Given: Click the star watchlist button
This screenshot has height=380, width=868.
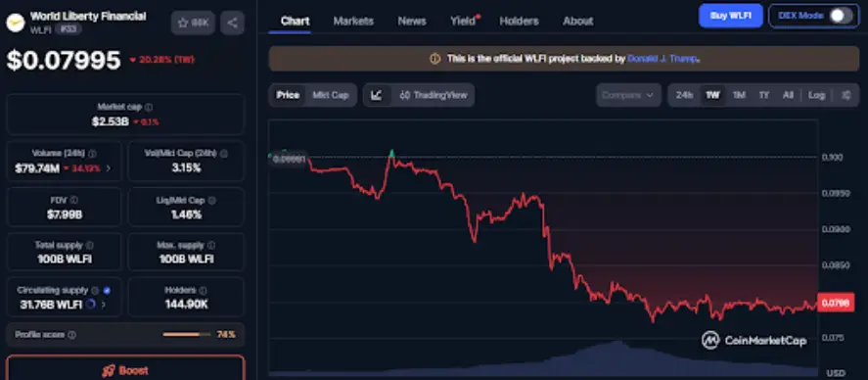Looking at the screenshot, I should 193,23.
